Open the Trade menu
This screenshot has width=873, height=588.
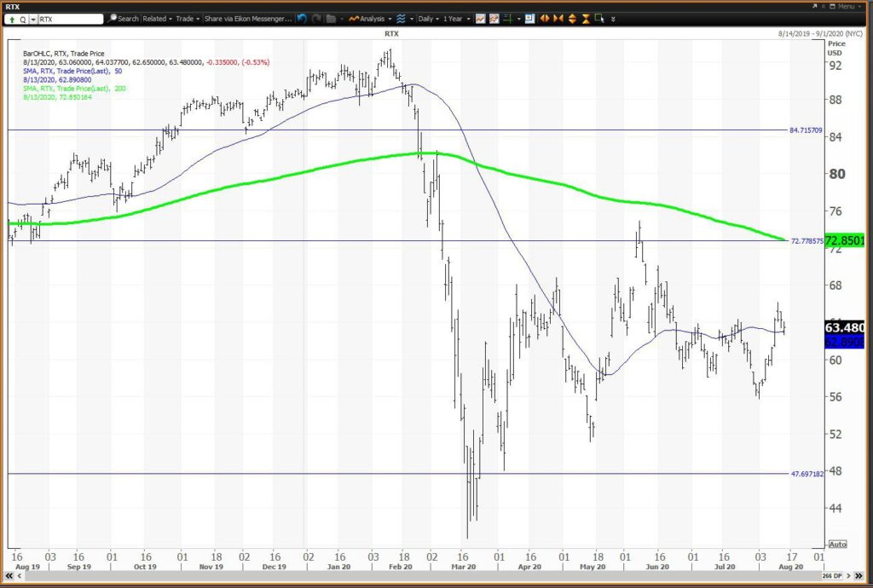188,19
